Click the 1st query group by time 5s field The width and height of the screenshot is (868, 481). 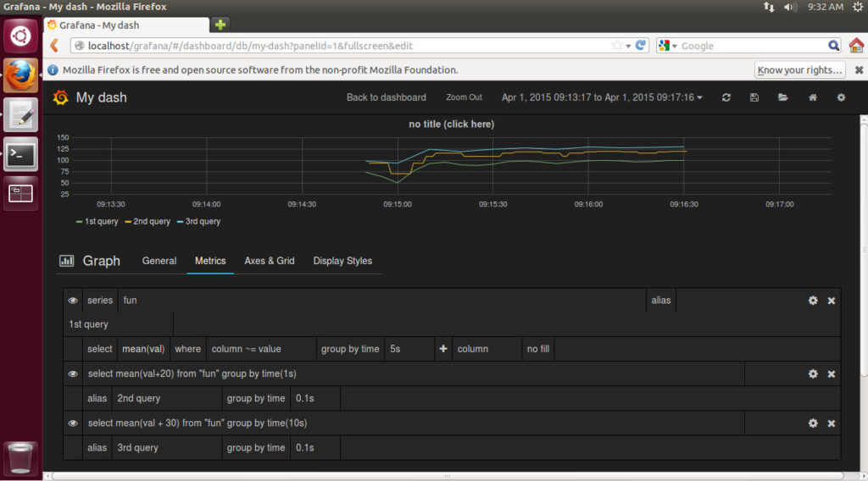click(x=409, y=349)
